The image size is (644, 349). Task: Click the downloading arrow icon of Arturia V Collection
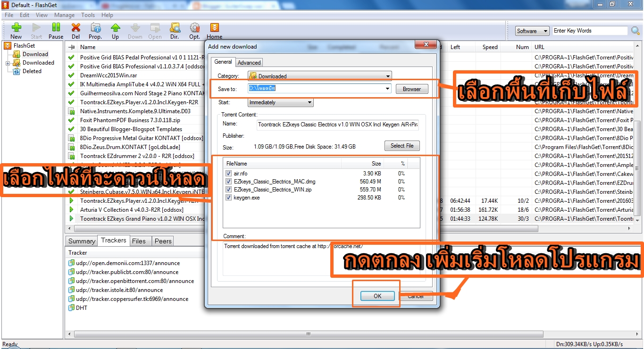click(72, 210)
